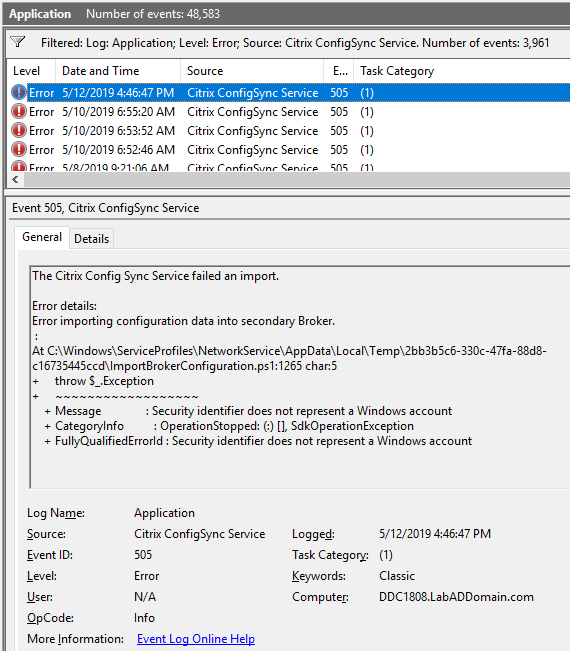The height and width of the screenshot is (651, 570).
Task: Click the Task Category value (1) in details
Action: click(x=386, y=555)
